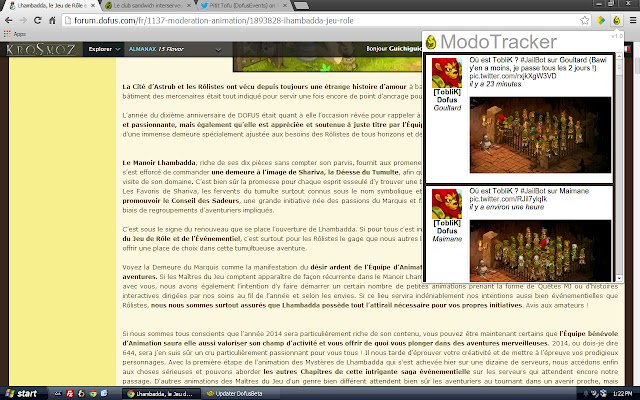The width and height of the screenshot is (640, 400).
Task: Toggle the ModoTracker egg extension icon
Action: (x=617, y=20)
